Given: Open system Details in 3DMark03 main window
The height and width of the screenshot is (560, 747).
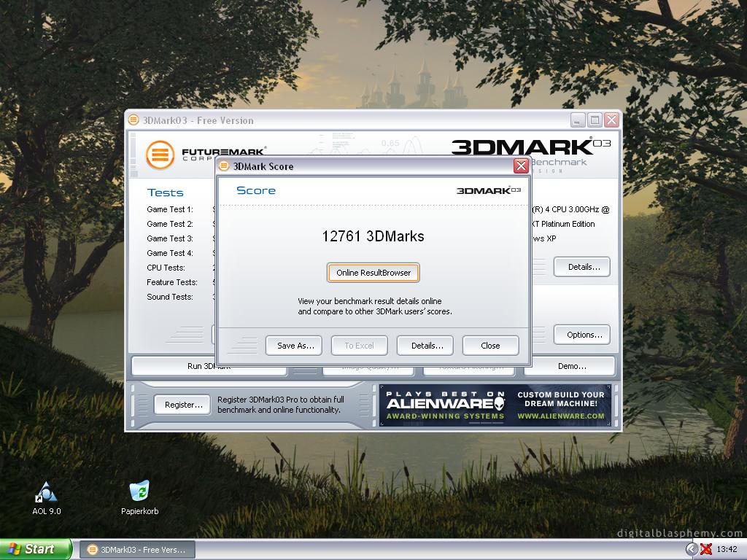Looking at the screenshot, I should 581,267.
